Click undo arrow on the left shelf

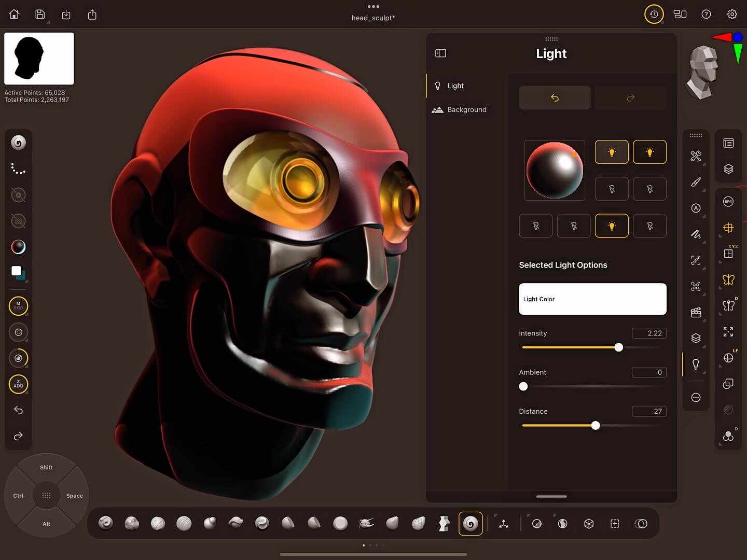18,410
